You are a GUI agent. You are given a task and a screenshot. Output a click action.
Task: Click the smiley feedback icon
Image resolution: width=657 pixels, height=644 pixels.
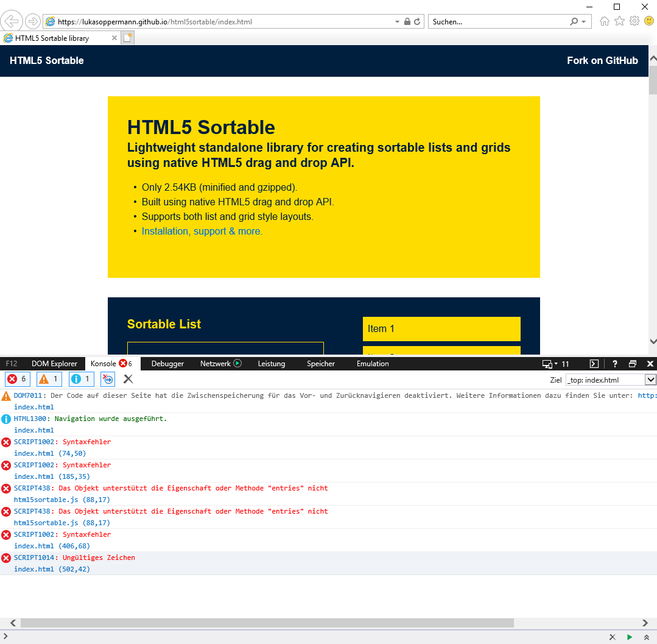pos(649,21)
